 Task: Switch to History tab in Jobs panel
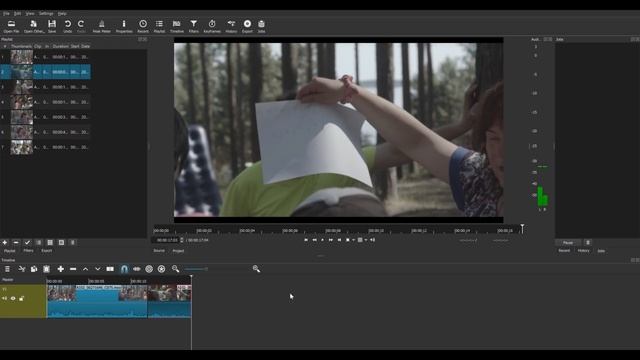[583, 251]
